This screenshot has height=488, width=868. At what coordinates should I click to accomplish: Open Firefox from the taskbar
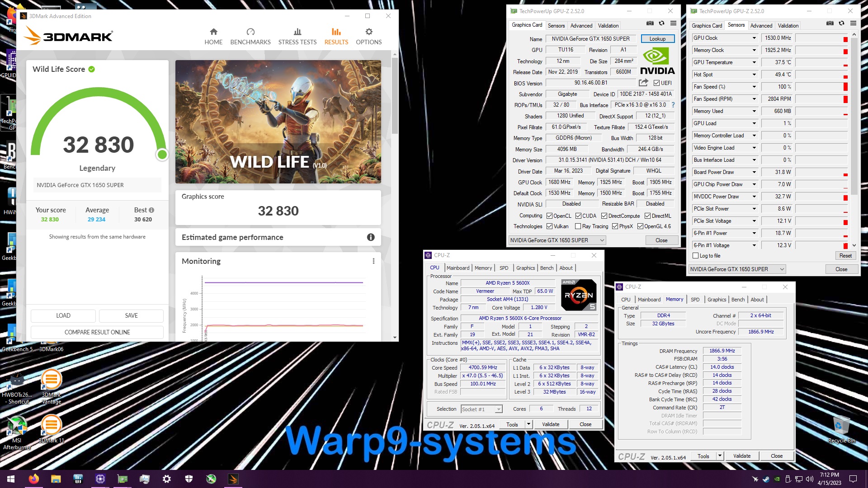coord(34,479)
